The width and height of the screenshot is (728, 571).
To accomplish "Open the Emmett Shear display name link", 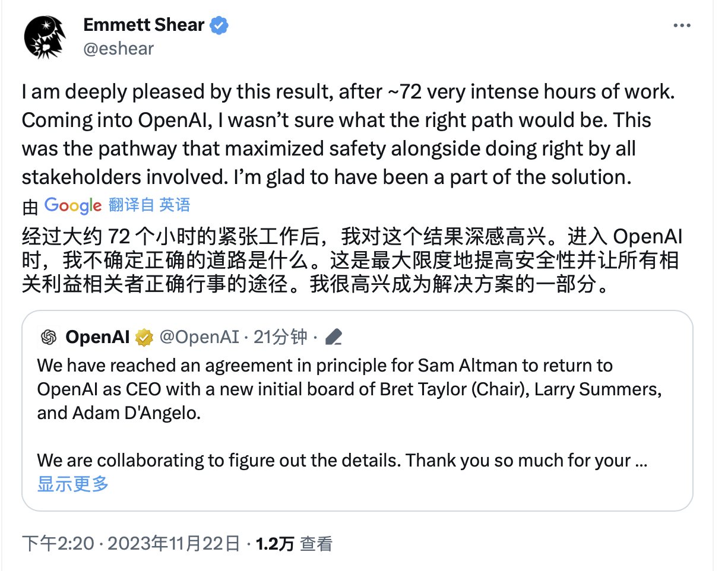I will [x=144, y=25].
